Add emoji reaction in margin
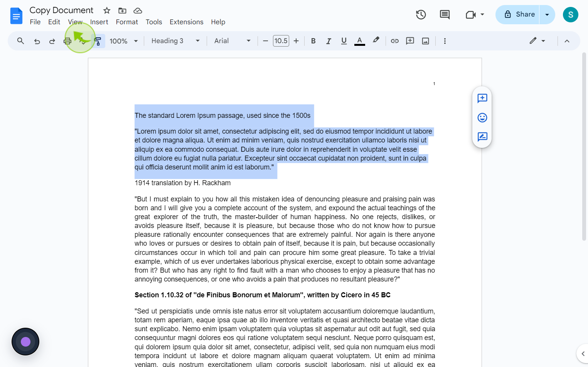 (482, 117)
